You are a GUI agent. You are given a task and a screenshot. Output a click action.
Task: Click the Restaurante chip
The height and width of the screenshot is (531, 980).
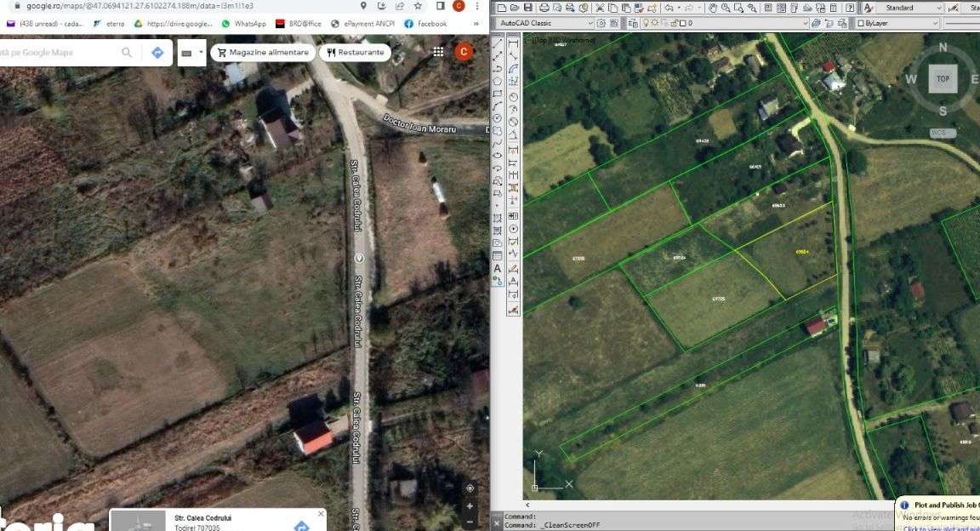coord(355,53)
